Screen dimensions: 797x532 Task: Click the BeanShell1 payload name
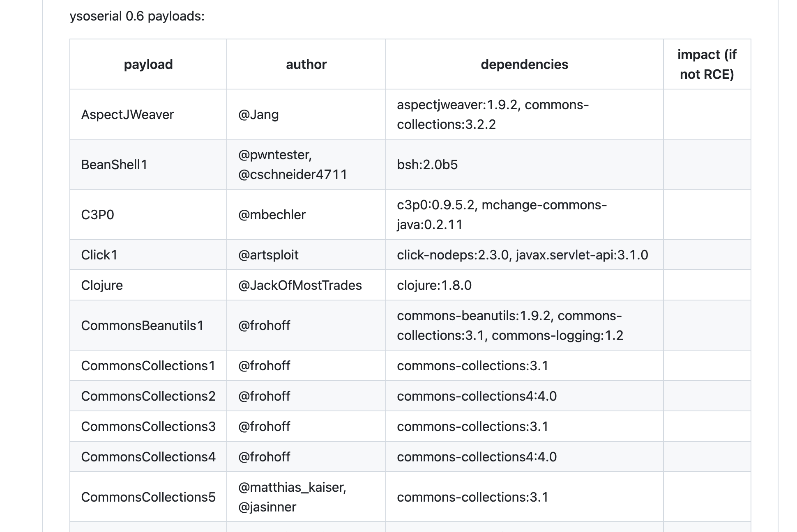114,165
